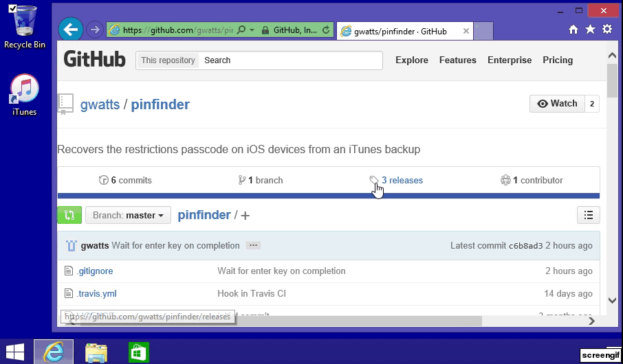The height and width of the screenshot is (364, 623).
Task: Open the pinfinder repository title link
Action: (x=160, y=104)
